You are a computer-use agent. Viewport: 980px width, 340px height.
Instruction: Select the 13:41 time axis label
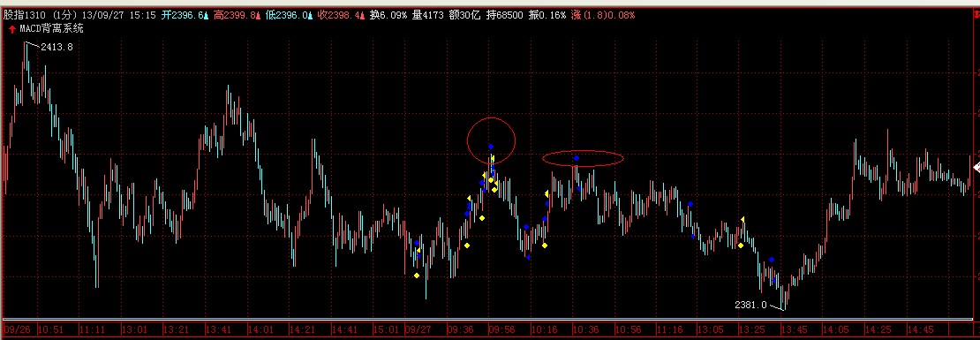[217, 329]
